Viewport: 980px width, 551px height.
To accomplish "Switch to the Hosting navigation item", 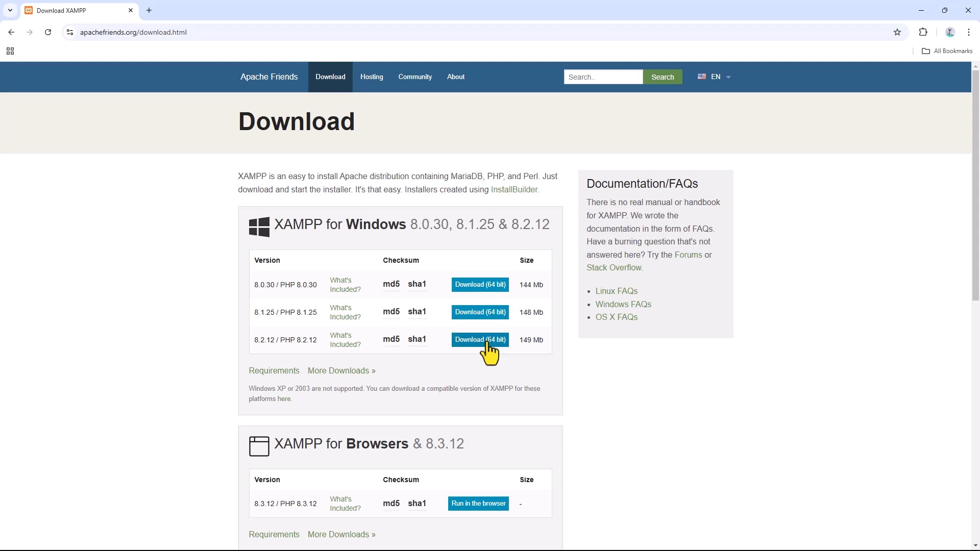I will pyautogui.click(x=371, y=77).
